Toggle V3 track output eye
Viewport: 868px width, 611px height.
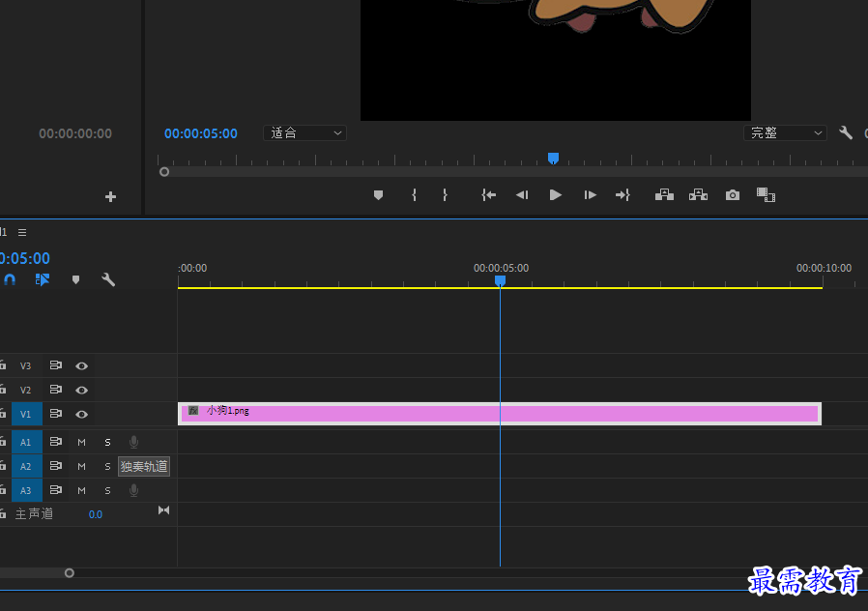coord(81,365)
